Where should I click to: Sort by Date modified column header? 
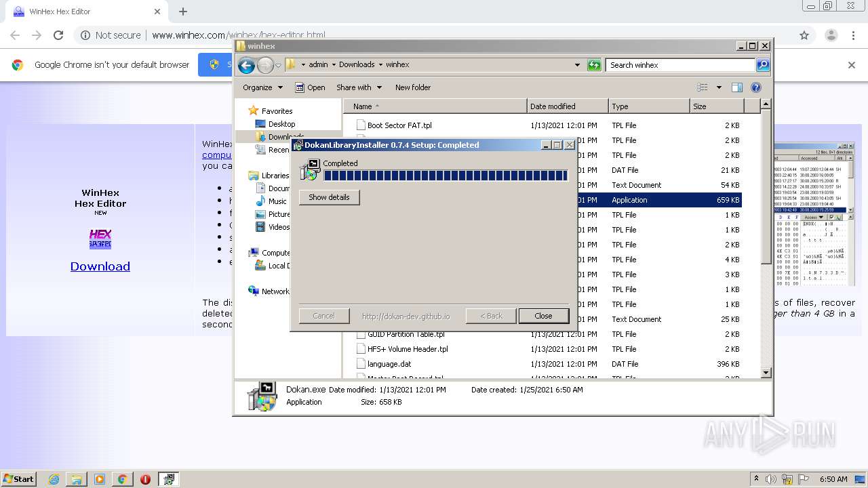coord(568,106)
